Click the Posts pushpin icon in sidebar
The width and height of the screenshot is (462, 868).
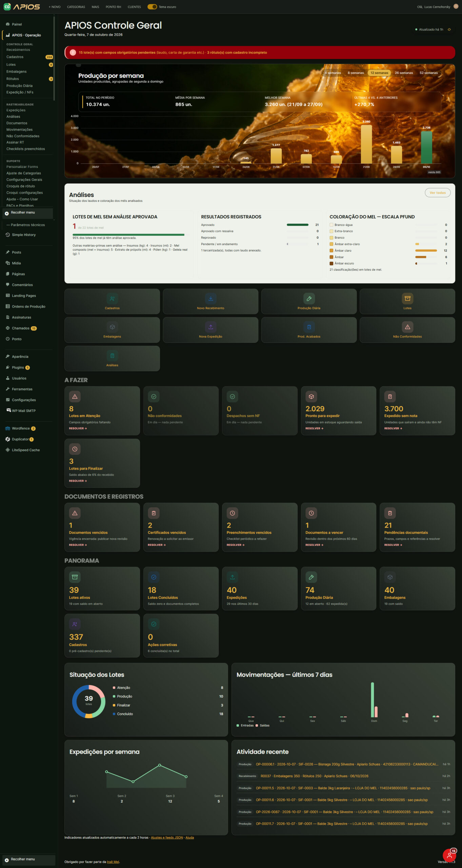[7, 252]
